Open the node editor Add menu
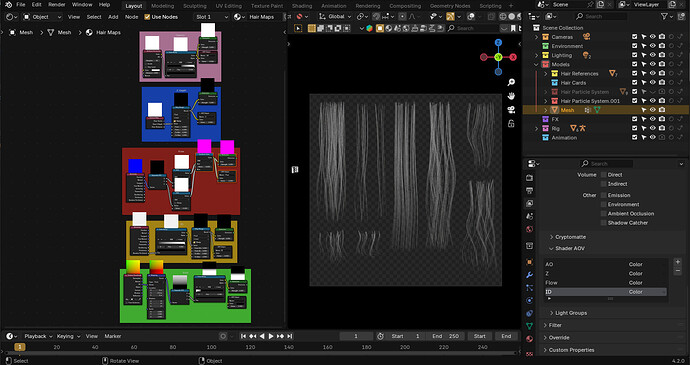The image size is (690, 365). click(x=113, y=17)
